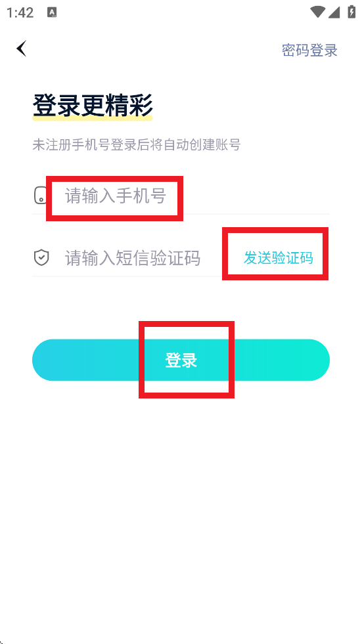Tap the phone icon beside 请输入手机号
Screen dimensions: 362x644
pyautogui.click(x=40, y=196)
